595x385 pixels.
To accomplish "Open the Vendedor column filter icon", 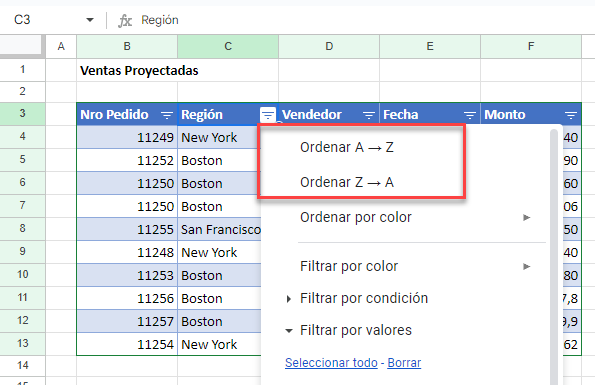I will [x=369, y=115].
